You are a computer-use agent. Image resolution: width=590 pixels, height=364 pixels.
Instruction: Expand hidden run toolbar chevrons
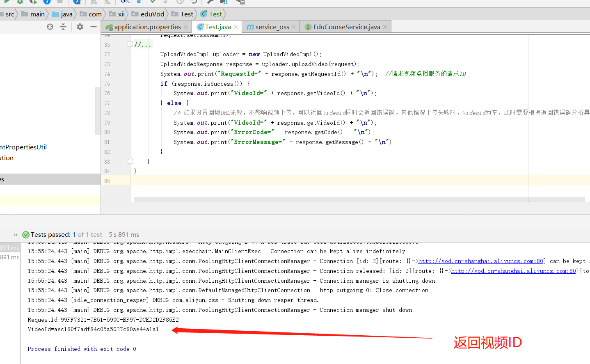coord(15,235)
